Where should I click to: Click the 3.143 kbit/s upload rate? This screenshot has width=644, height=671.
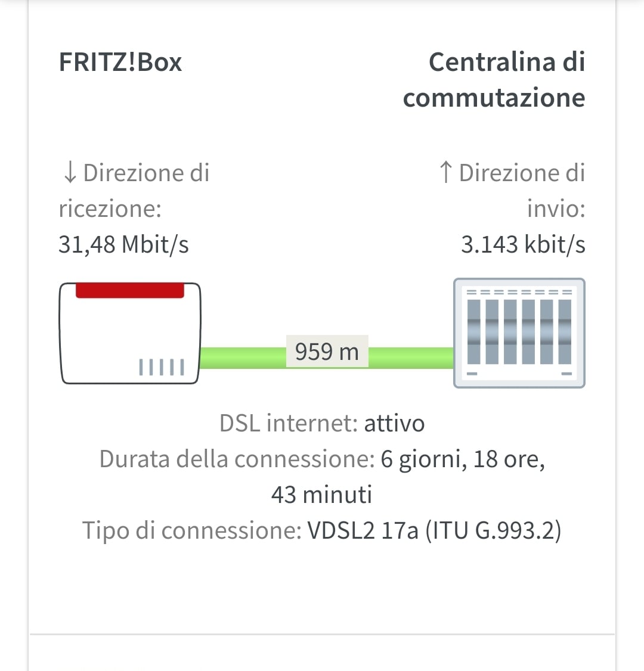(x=523, y=244)
